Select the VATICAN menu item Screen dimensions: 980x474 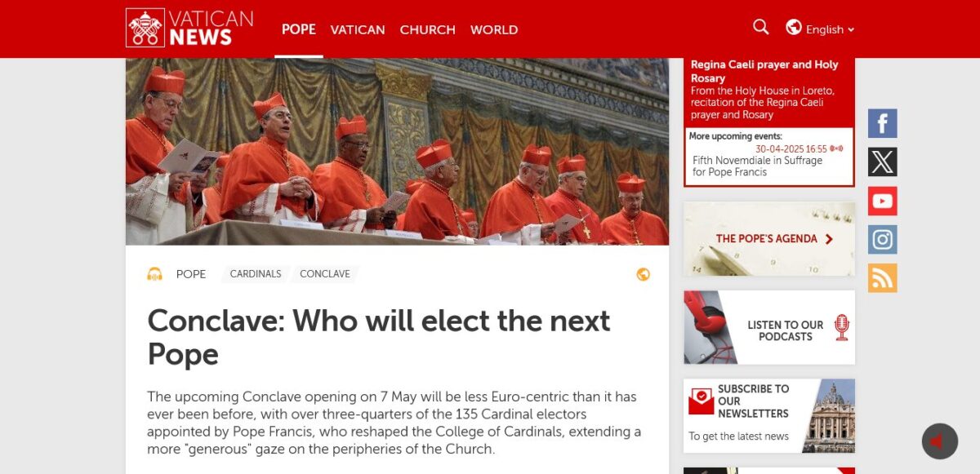[358, 29]
